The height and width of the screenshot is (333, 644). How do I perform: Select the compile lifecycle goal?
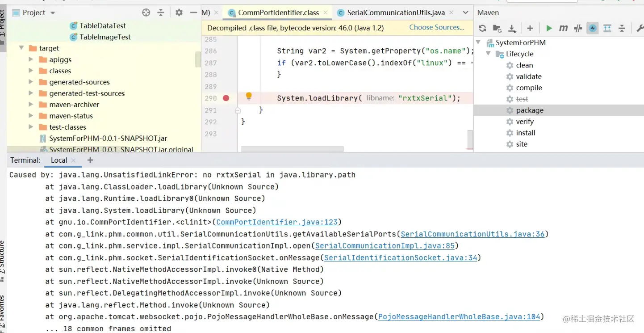tap(529, 88)
